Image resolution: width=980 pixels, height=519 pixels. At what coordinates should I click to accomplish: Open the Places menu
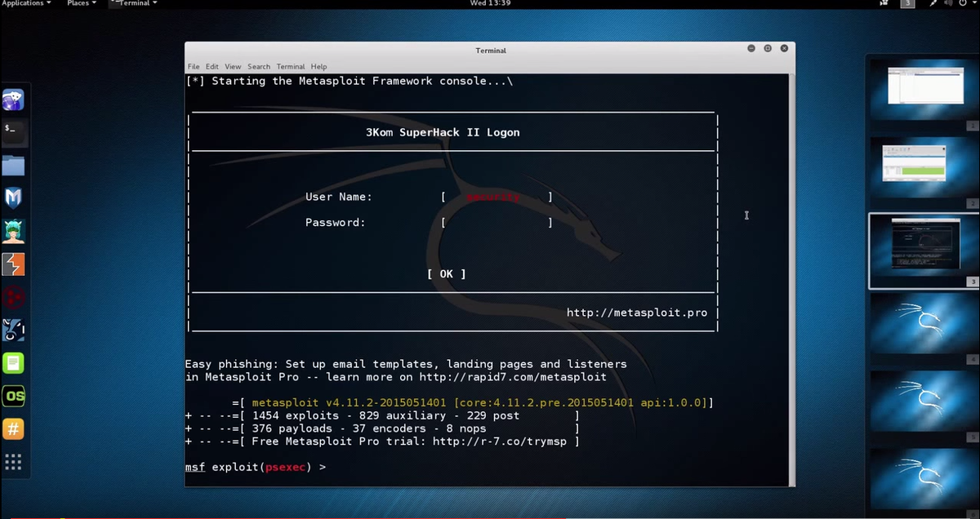pyautogui.click(x=82, y=3)
